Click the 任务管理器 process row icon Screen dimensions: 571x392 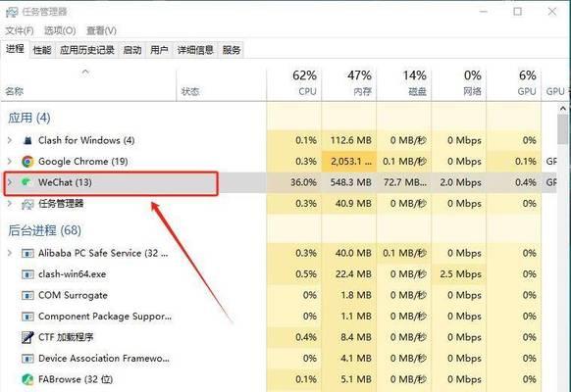[x=27, y=204]
